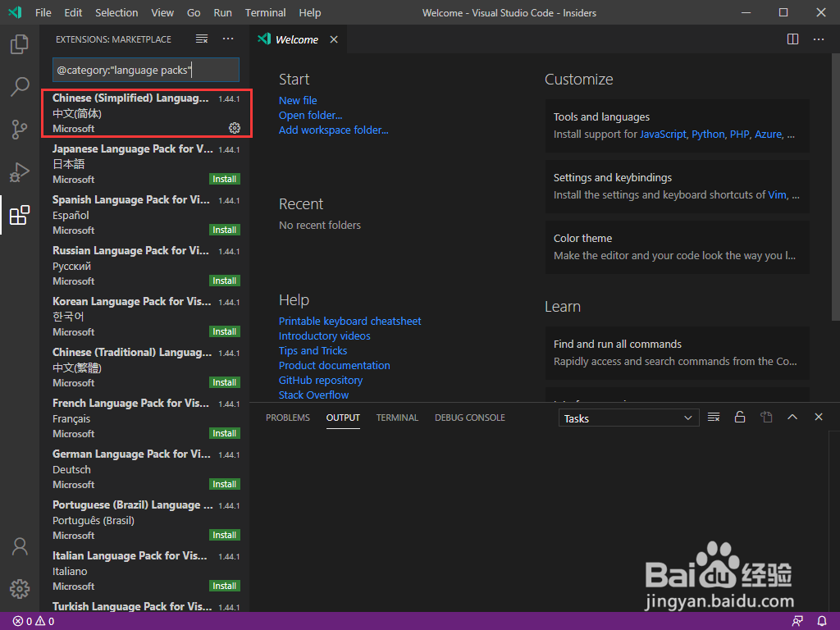The image size is (840, 630).
Task: Close the bottom panel
Action: (x=819, y=418)
